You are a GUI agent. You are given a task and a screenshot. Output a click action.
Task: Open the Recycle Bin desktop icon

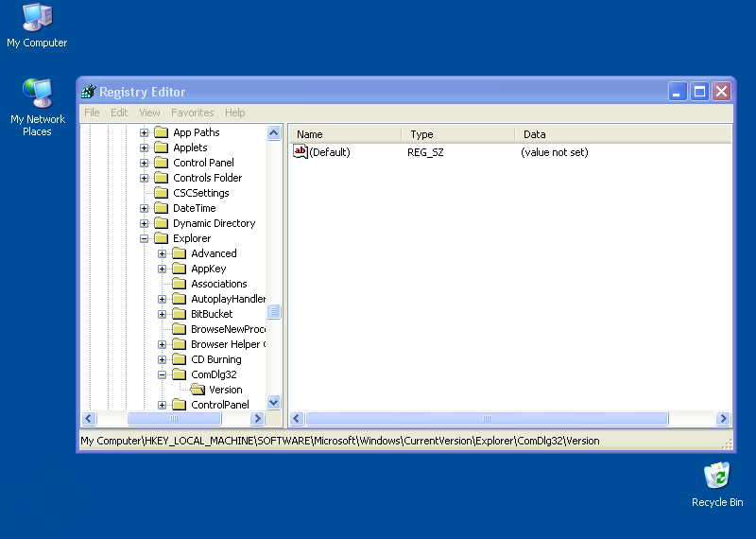coord(717,484)
